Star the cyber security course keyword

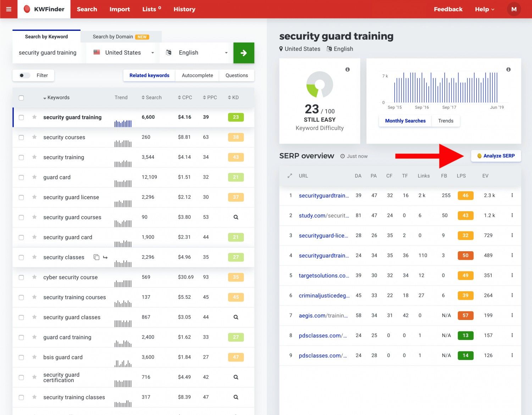[34, 277]
